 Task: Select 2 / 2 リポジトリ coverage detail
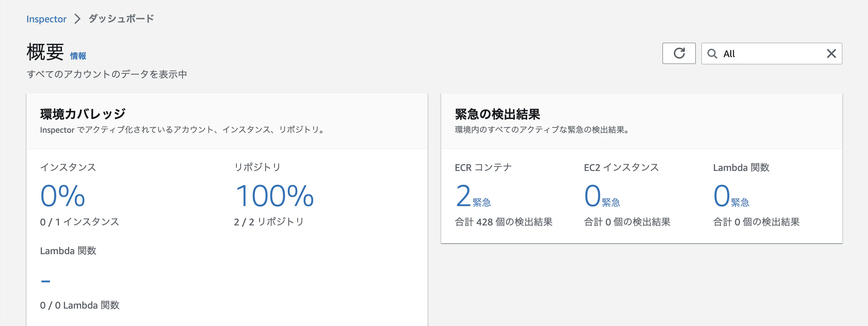click(x=269, y=222)
